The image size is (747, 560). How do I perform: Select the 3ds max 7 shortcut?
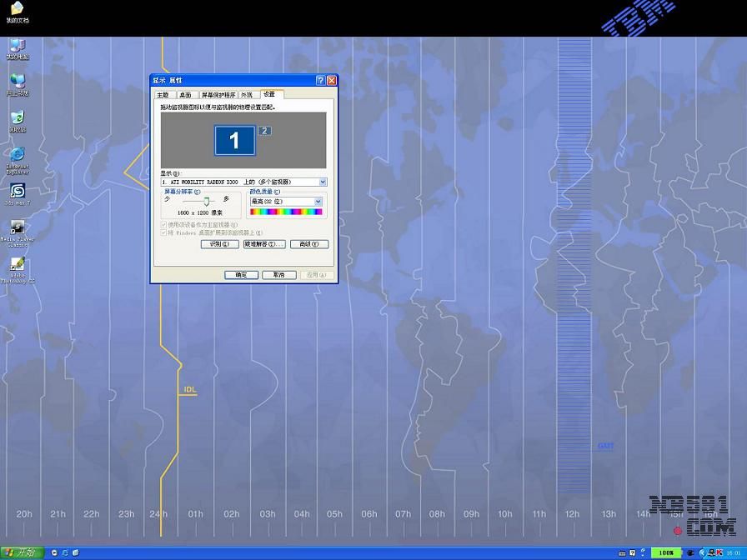(17, 191)
